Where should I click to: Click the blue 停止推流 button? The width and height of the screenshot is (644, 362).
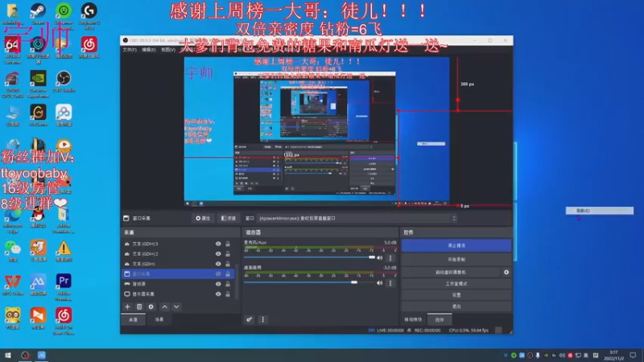click(456, 245)
